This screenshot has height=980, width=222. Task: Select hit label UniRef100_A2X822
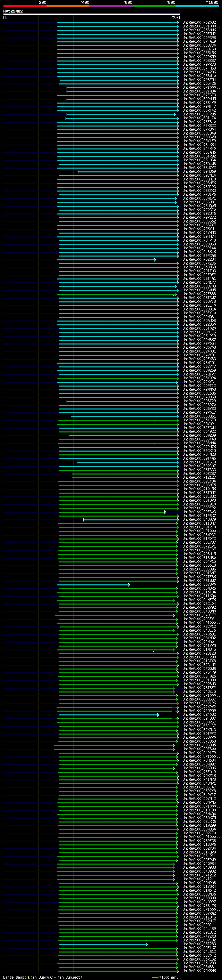coord(199,125)
